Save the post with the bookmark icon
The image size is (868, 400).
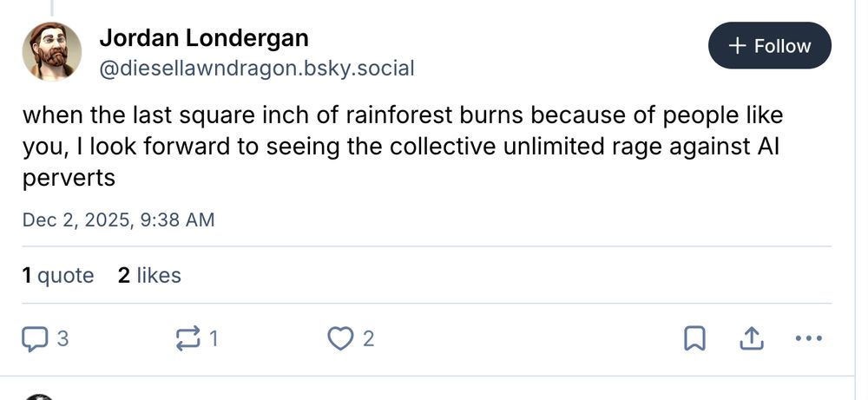pyautogui.click(x=694, y=338)
